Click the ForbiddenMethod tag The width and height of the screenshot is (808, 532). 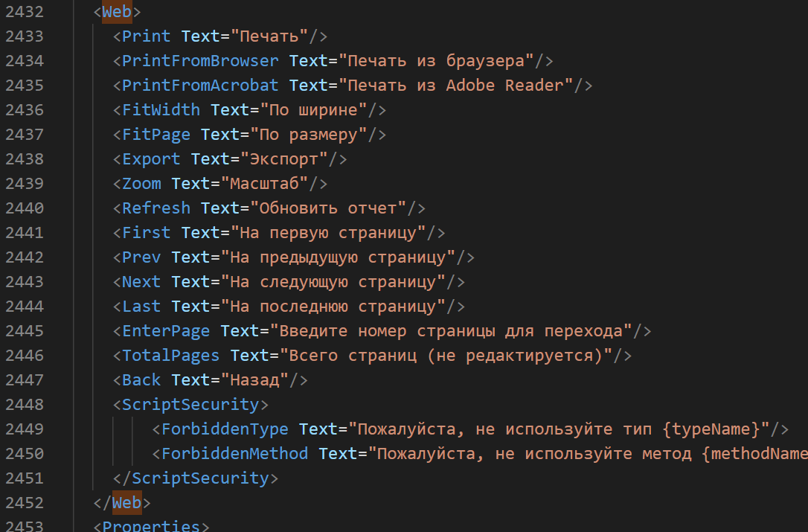click(234, 453)
